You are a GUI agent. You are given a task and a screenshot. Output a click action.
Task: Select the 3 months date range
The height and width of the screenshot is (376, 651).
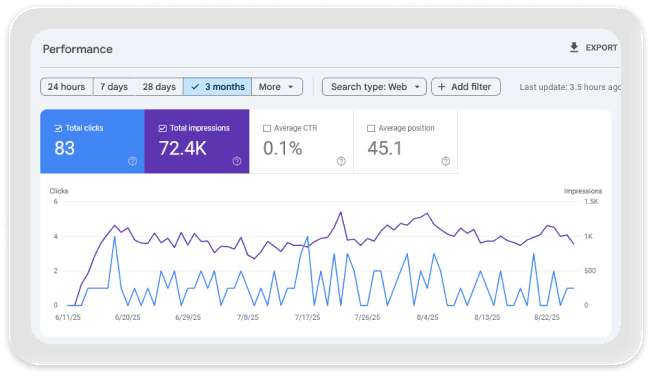click(x=218, y=87)
